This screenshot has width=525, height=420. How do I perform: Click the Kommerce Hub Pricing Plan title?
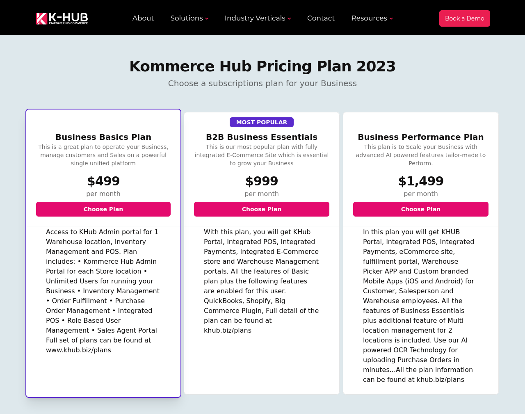(262, 66)
